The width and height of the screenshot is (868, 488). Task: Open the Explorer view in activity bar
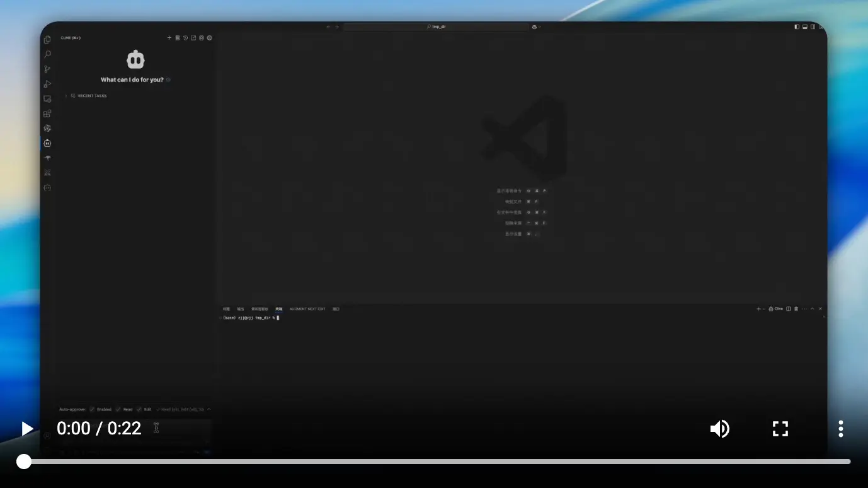pyautogui.click(x=47, y=40)
